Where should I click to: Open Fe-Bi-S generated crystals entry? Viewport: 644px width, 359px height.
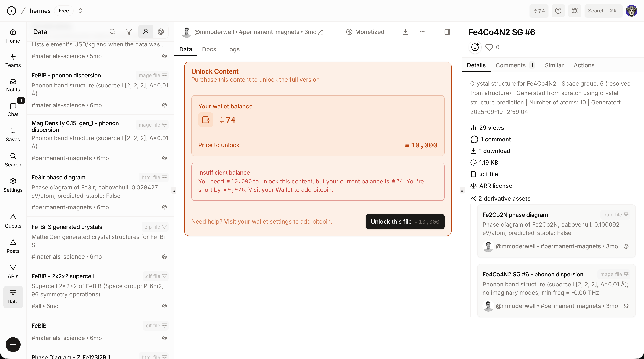(x=100, y=241)
